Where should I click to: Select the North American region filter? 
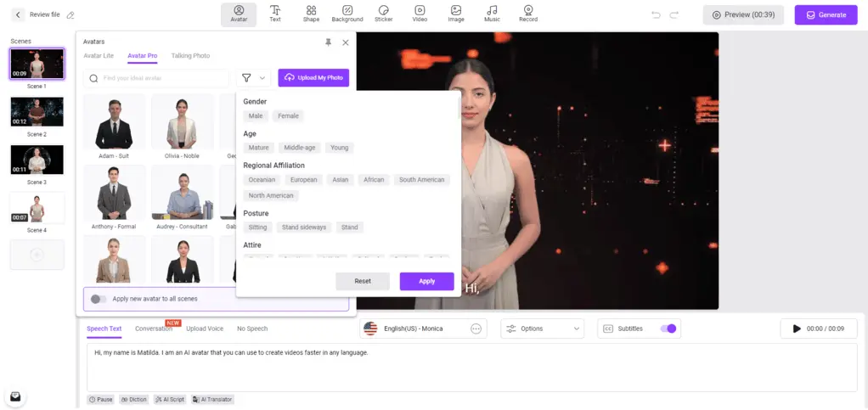pyautogui.click(x=271, y=196)
